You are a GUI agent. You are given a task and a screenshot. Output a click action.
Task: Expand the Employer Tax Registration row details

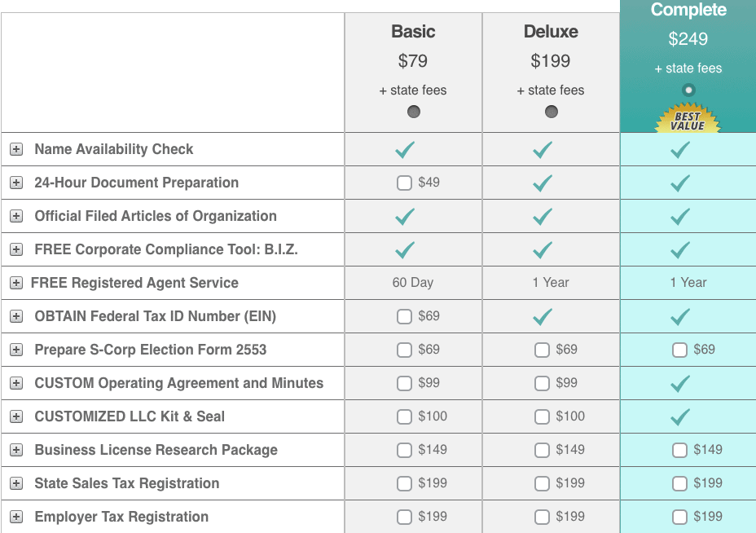click(16, 517)
